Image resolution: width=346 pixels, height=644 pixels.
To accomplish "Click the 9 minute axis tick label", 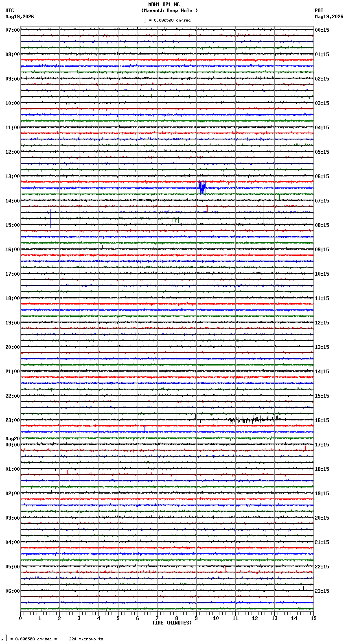I will (196, 618).
